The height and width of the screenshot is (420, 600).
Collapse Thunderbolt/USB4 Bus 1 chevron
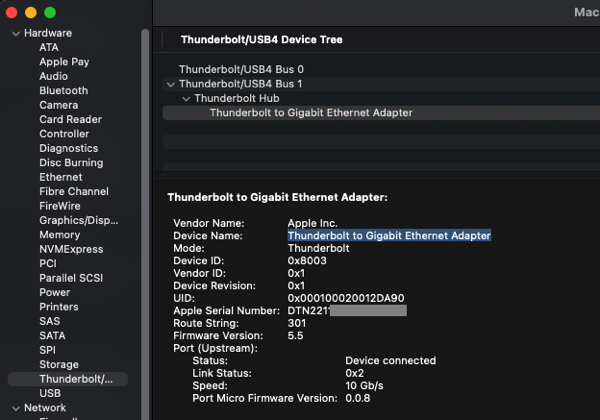(x=171, y=84)
